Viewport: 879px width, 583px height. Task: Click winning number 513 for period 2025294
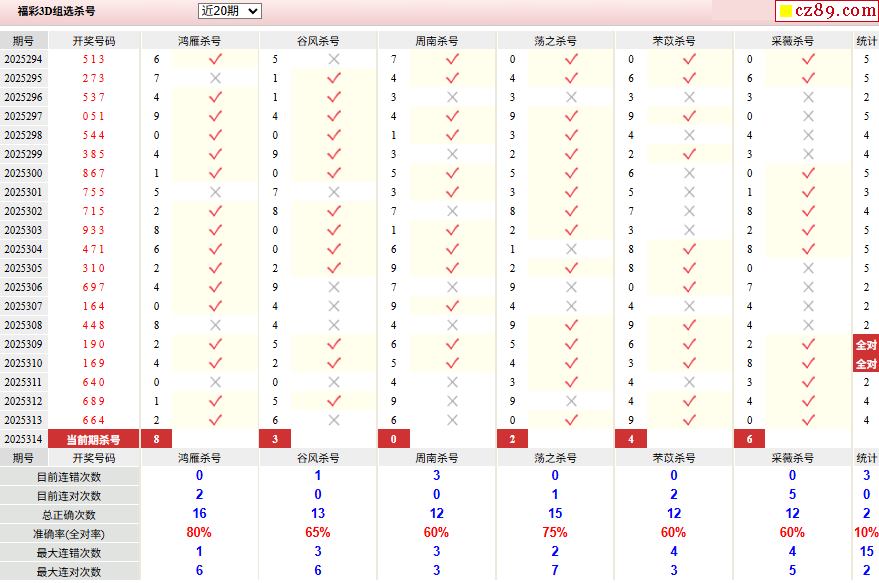93,59
